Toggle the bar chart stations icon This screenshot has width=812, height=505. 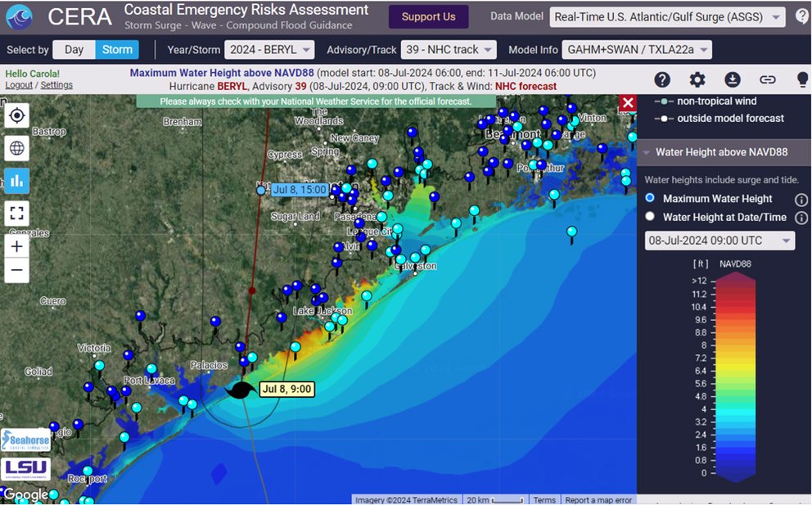(x=16, y=181)
